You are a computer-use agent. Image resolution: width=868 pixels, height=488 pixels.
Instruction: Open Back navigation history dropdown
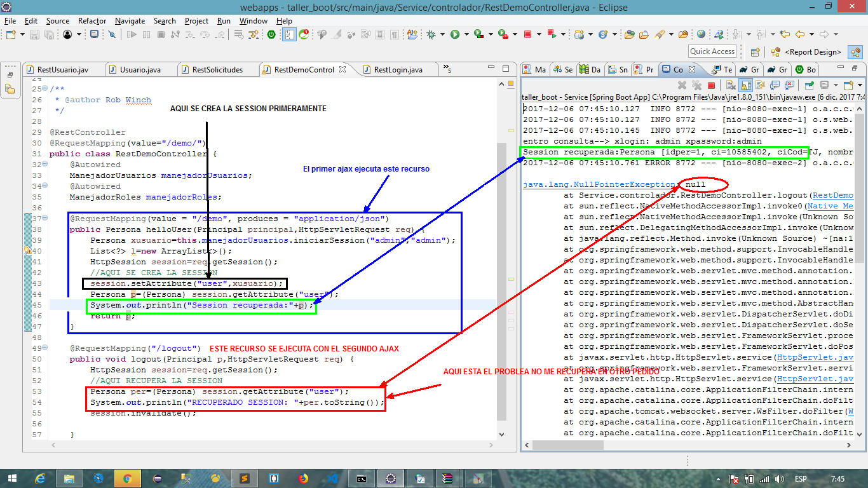[811, 34]
